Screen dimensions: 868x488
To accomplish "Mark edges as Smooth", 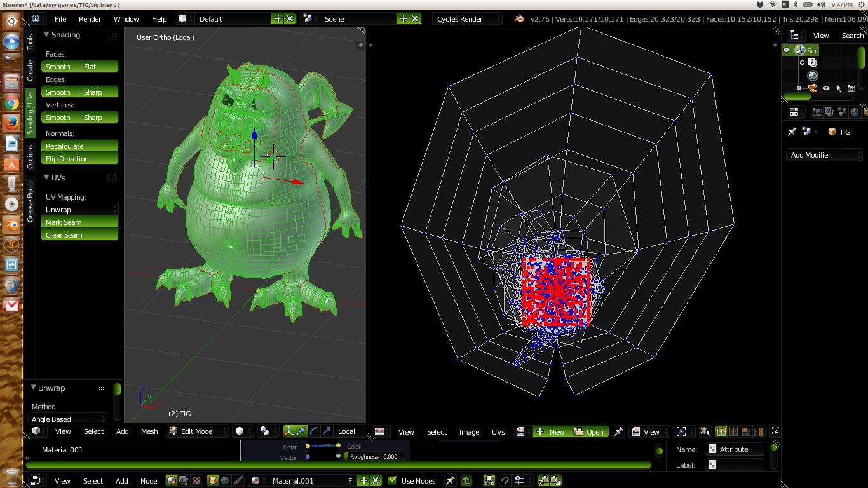I will pos(60,91).
